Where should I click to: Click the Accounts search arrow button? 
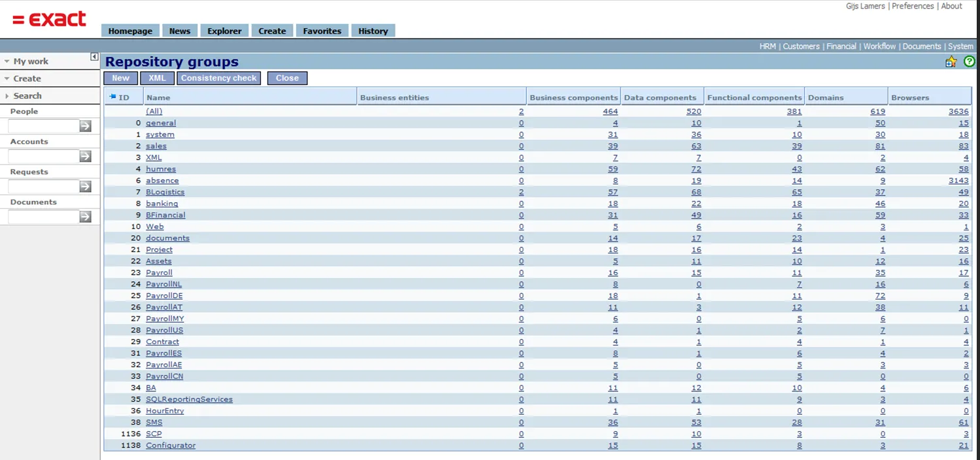[x=85, y=156]
